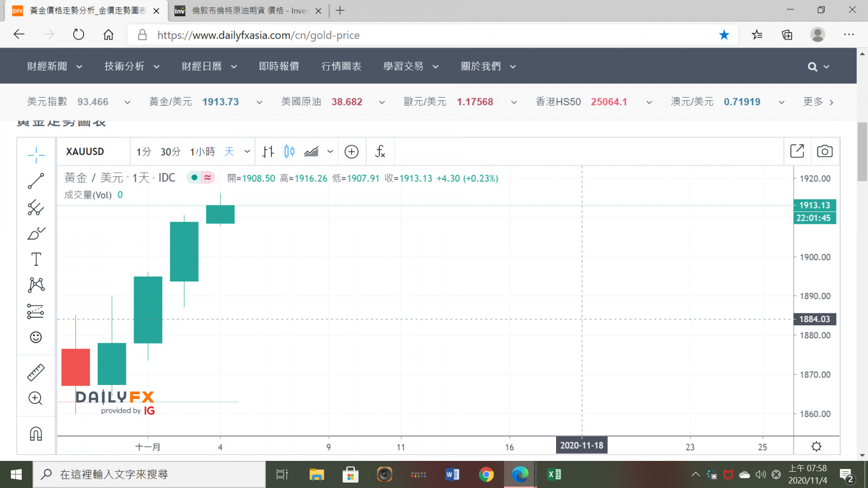868x488 pixels.
Task: Take a chart snapshot with camera icon
Action: 825,151
